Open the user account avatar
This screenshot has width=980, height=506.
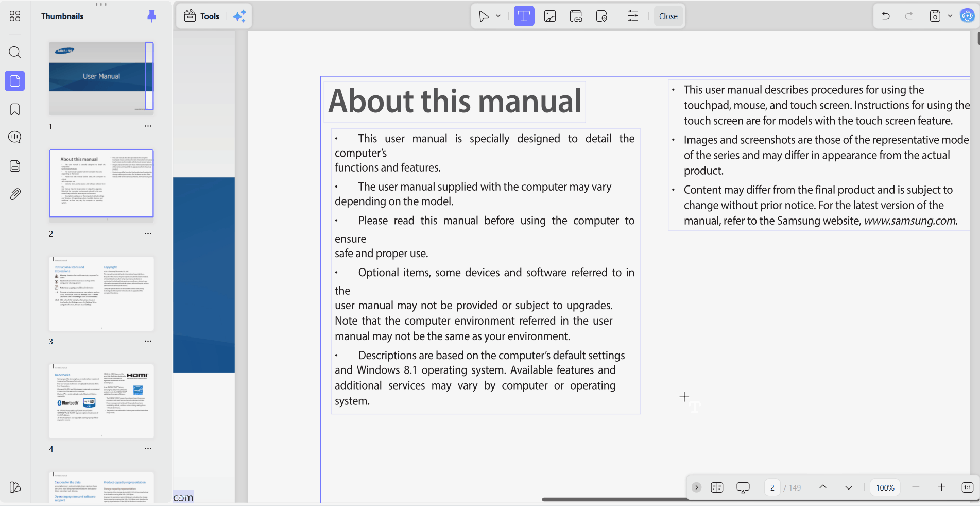click(x=968, y=16)
